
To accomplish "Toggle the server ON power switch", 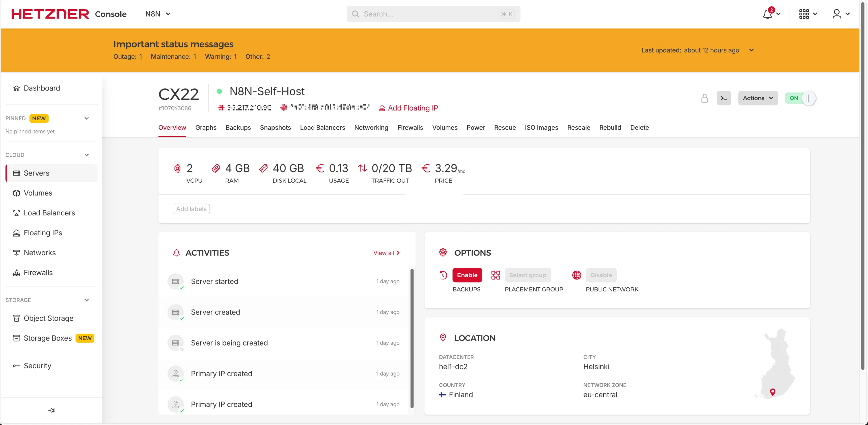I will tap(800, 98).
